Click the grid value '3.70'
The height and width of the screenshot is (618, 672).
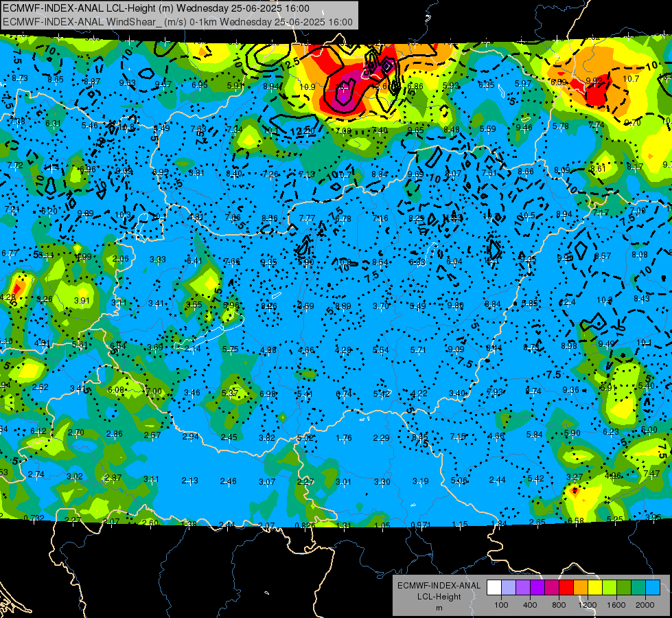click(x=380, y=306)
